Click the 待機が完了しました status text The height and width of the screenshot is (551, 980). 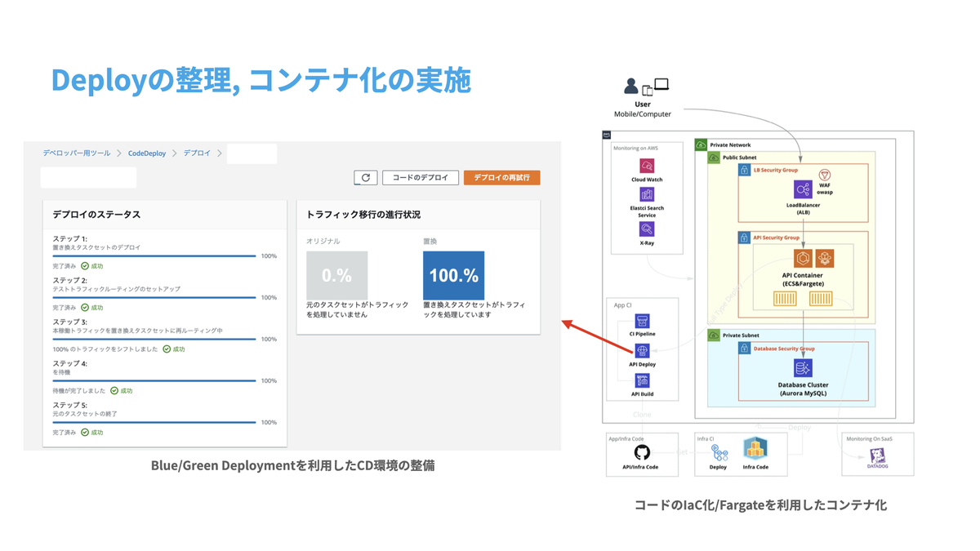79,391
